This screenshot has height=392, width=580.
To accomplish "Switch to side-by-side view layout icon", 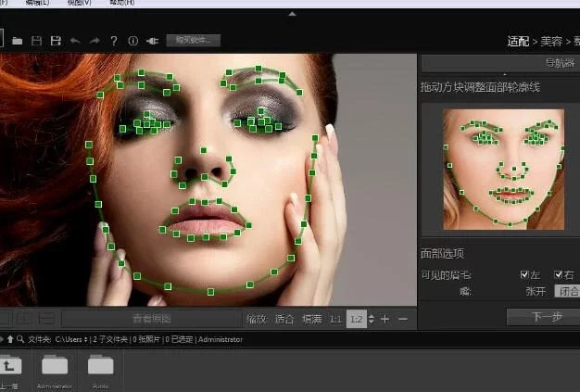I will tap(25, 319).
